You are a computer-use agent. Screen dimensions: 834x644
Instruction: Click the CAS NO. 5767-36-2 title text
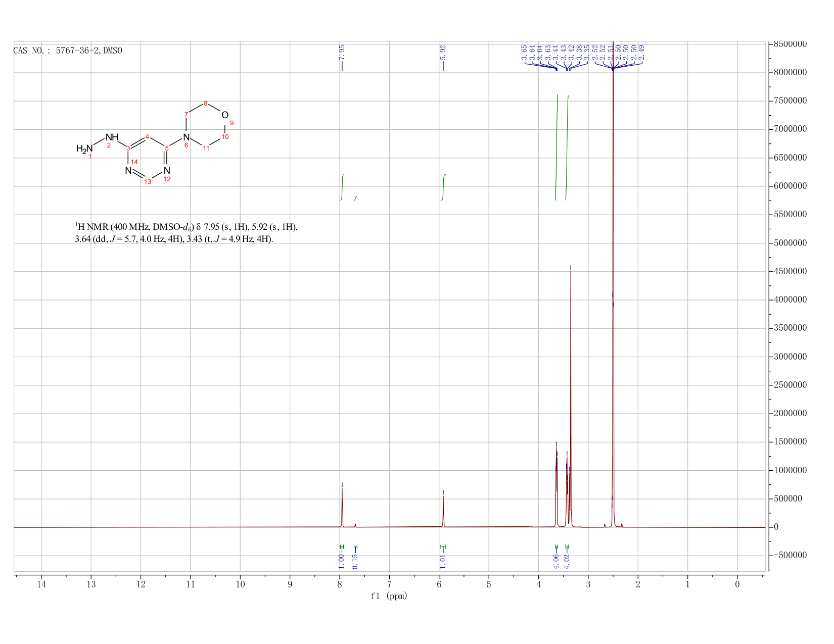click(68, 51)
